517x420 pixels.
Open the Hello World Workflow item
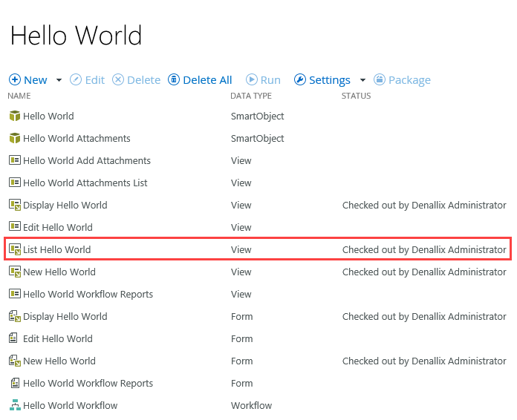click(70, 406)
